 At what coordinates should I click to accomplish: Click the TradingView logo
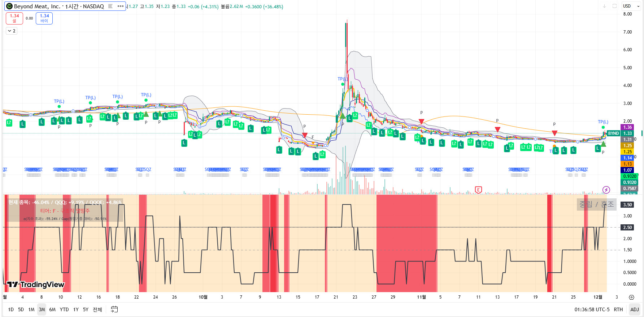tap(35, 285)
